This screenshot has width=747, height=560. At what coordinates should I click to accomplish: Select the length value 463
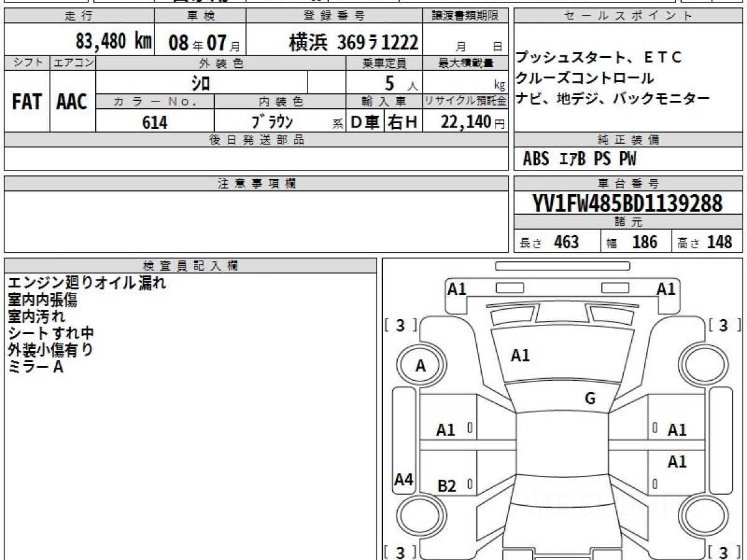coord(566,242)
